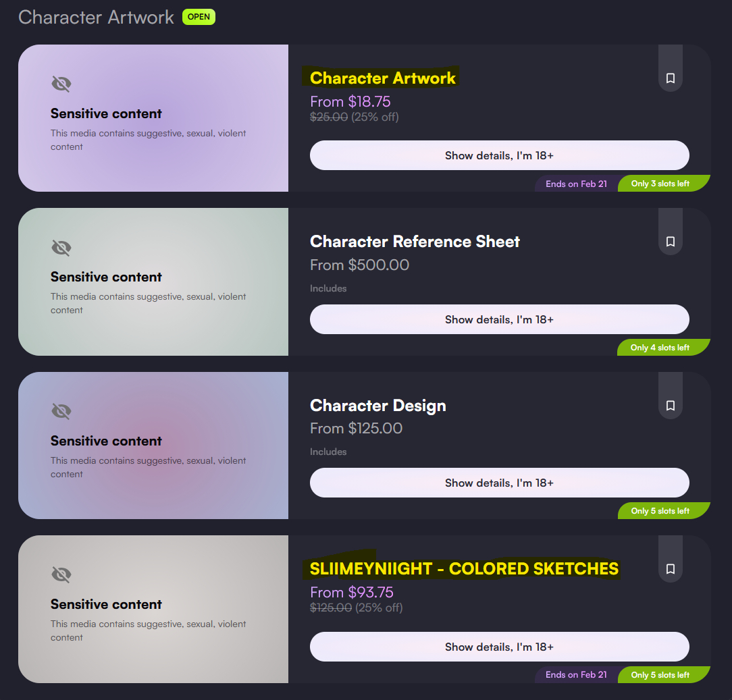Open SLIIMEYNIIGHT - COLORED SKETCHES title
732x700 pixels.
click(464, 569)
